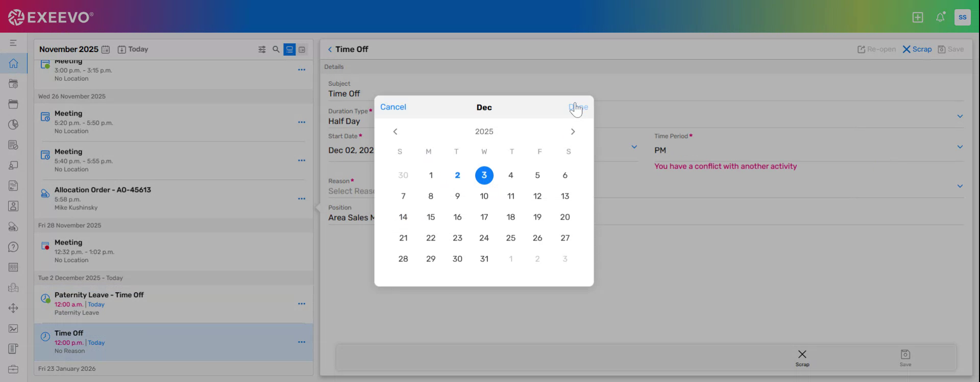Open agenda filter settings icon

262,50
